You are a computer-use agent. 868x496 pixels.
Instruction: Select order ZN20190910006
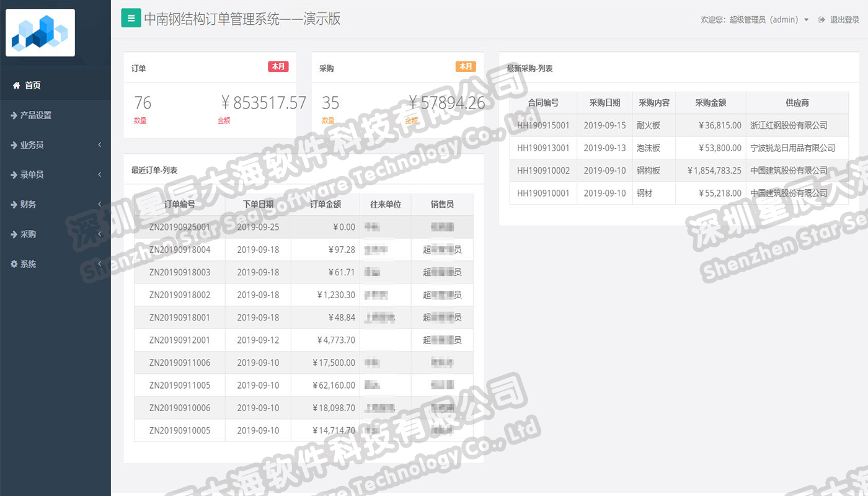(180, 408)
